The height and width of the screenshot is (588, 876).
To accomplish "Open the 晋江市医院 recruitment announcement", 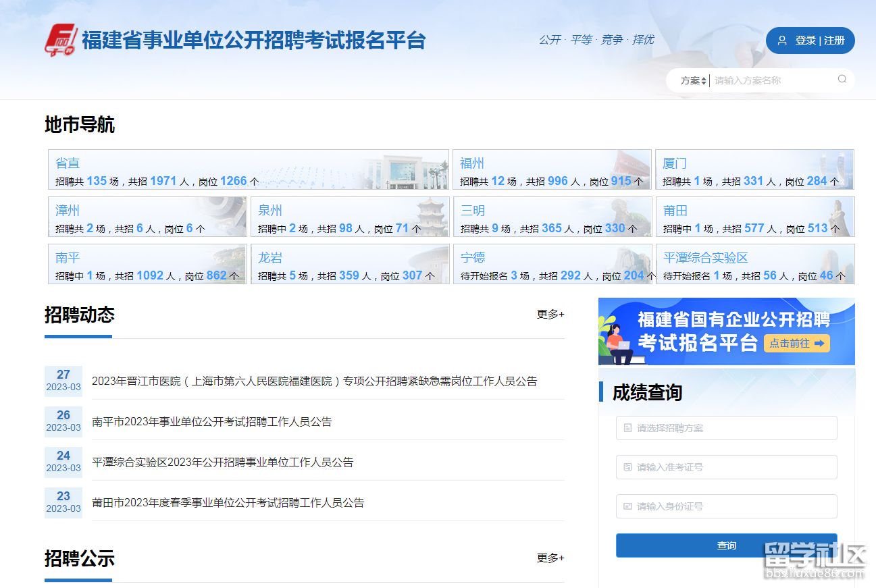I will pyautogui.click(x=314, y=381).
